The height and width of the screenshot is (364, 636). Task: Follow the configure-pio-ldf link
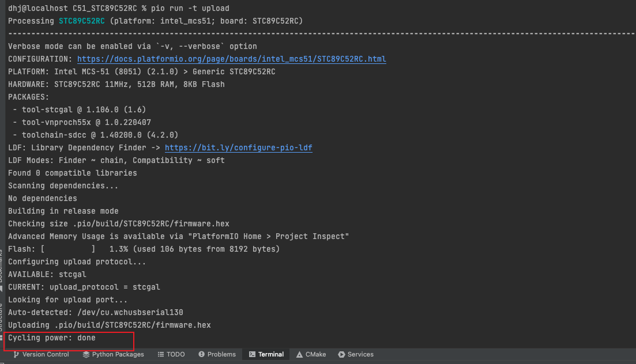[238, 147]
